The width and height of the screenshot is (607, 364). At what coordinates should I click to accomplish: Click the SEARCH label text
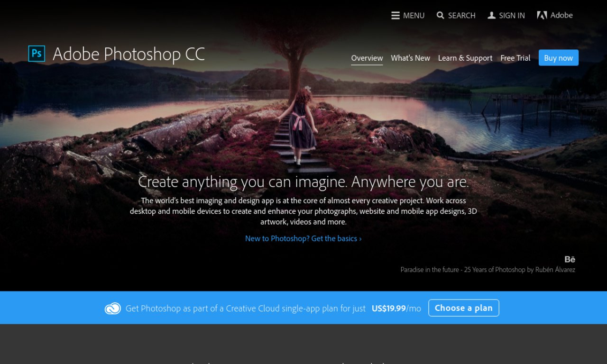click(461, 16)
